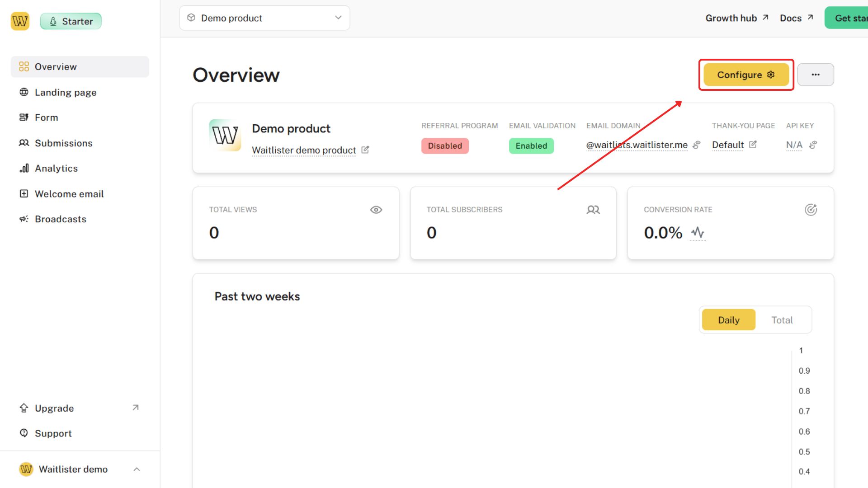Click the @waitlists.waitlister.me email domain

click(x=637, y=145)
